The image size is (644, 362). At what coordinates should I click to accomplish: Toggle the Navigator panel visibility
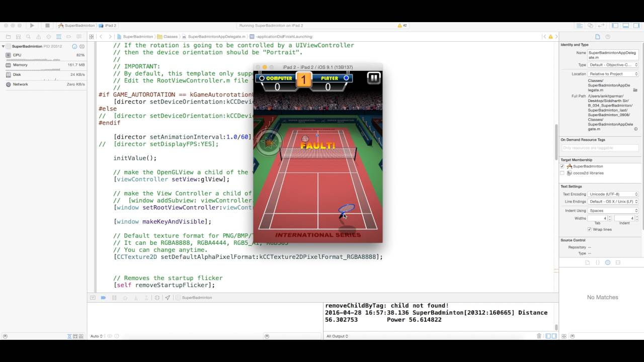[615, 25]
